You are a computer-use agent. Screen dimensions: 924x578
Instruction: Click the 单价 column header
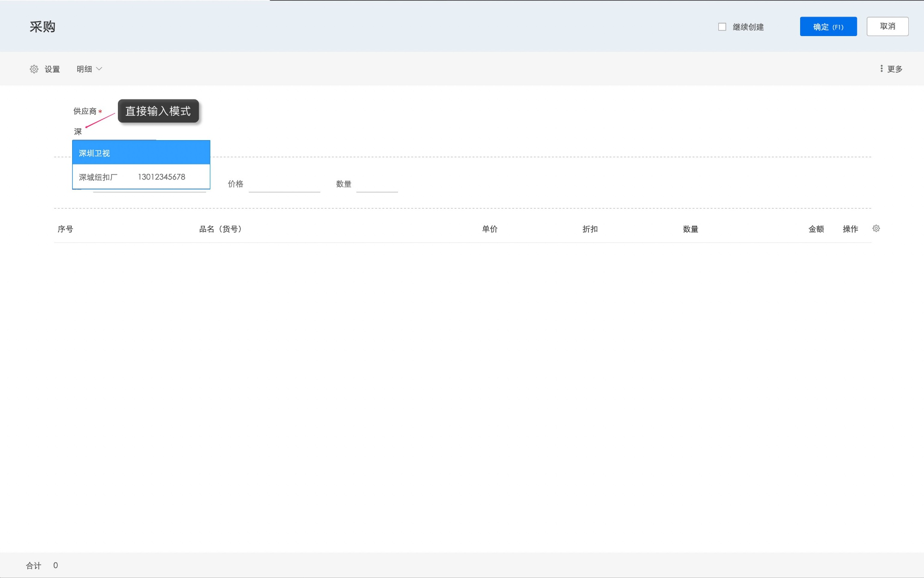(490, 229)
